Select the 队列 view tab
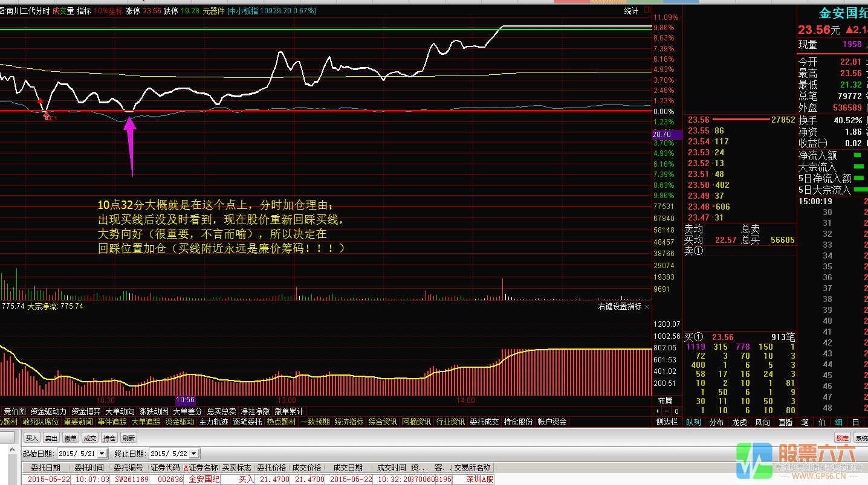 [x=694, y=422]
